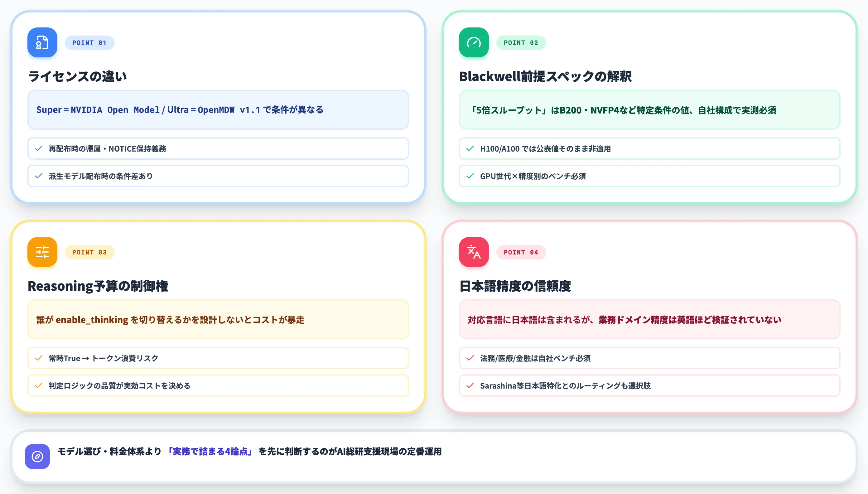This screenshot has width=868, height=494.
Task: Click the text を先に判断するのがAI総研支援現場の定番運用
Action: click(350, 451)
